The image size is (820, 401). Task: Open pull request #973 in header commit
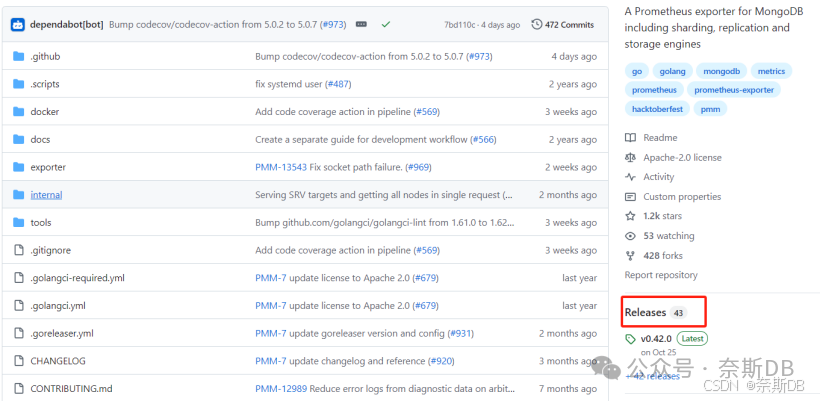pyautogui.click(x=333, y=25)
